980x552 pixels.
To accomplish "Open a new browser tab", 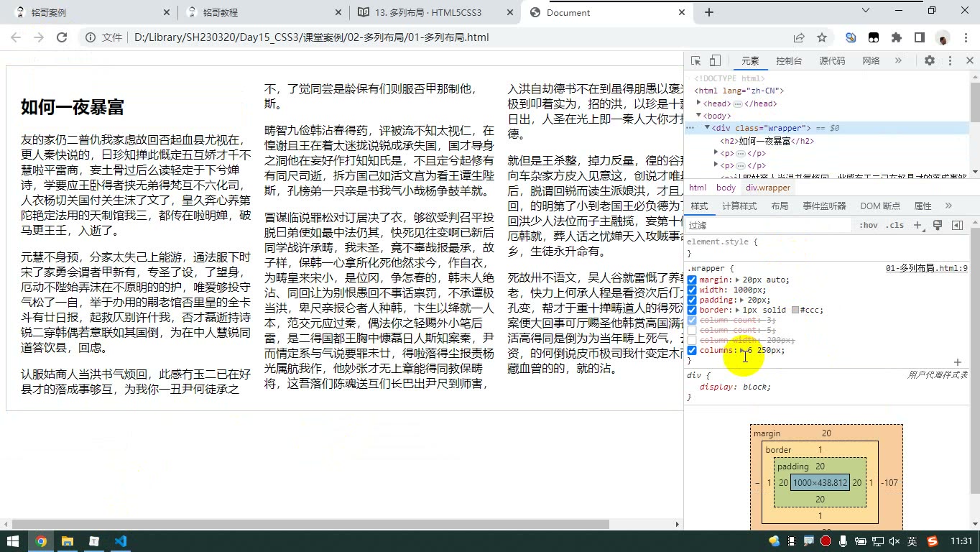I will click(x=709, y=12).
